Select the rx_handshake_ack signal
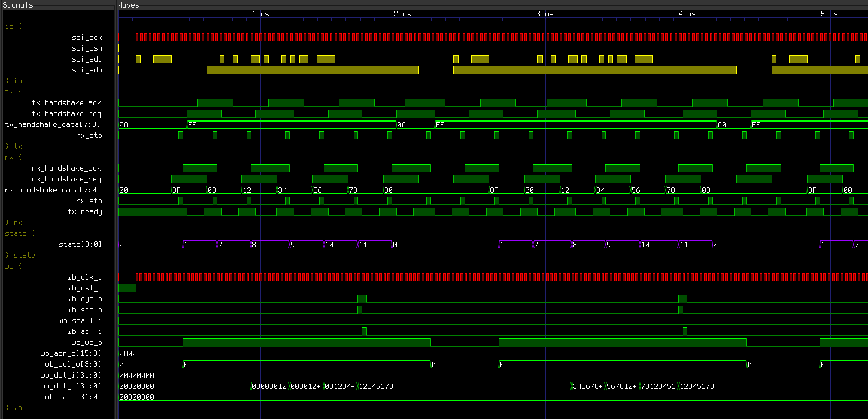 66,168
